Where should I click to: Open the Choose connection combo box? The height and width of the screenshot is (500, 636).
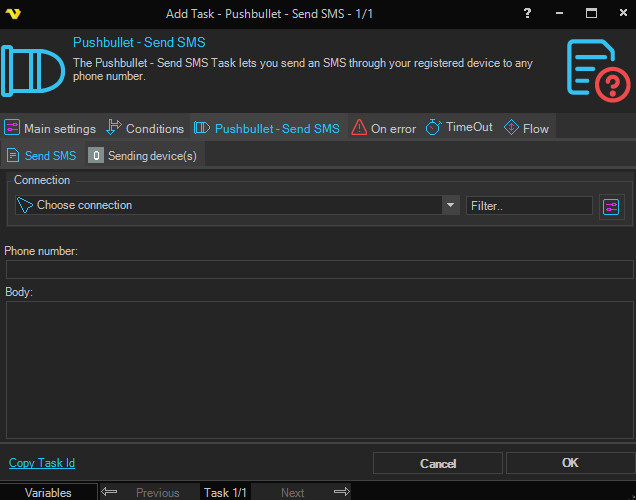230,206
